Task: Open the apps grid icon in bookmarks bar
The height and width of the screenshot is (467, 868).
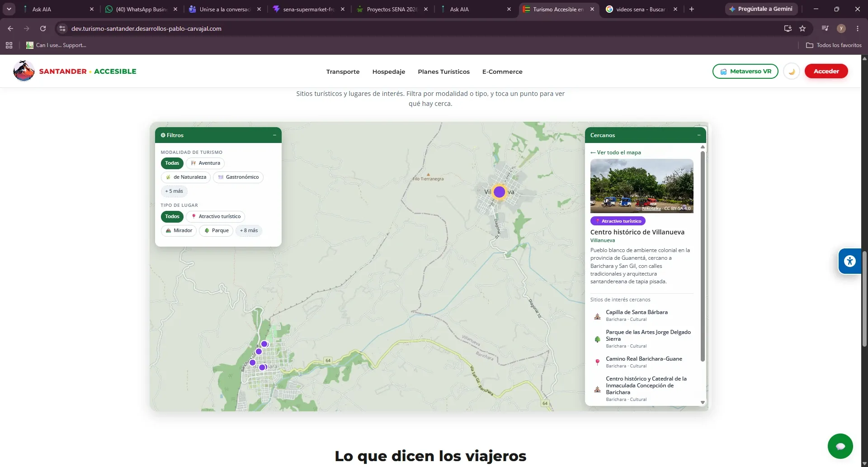Action: coord(9,45)
